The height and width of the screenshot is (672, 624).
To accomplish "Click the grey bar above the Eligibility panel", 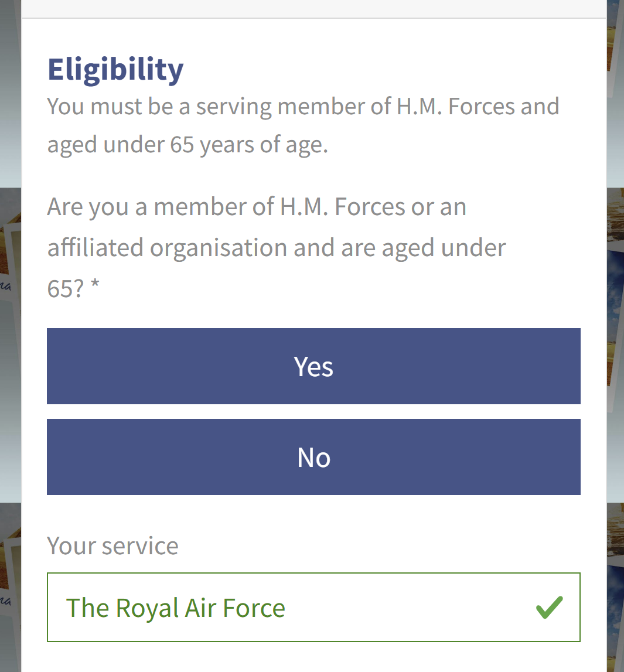I will pos(313,8).
